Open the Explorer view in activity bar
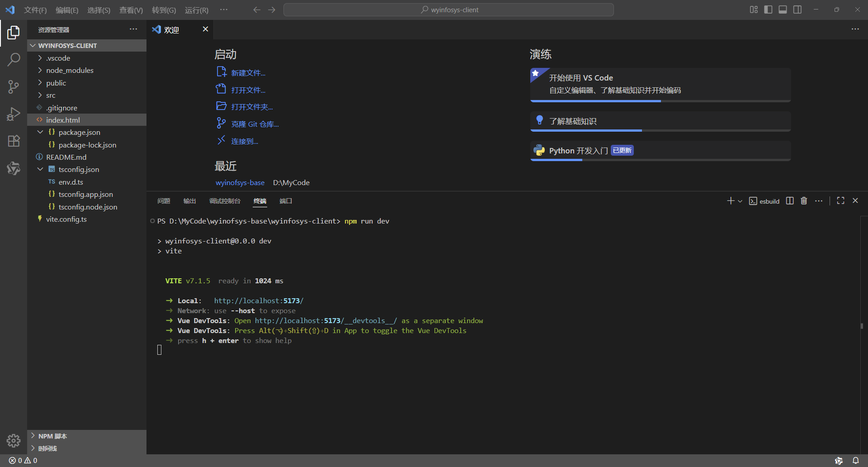This screenshot has height=467, width=868. click(14, 33)
